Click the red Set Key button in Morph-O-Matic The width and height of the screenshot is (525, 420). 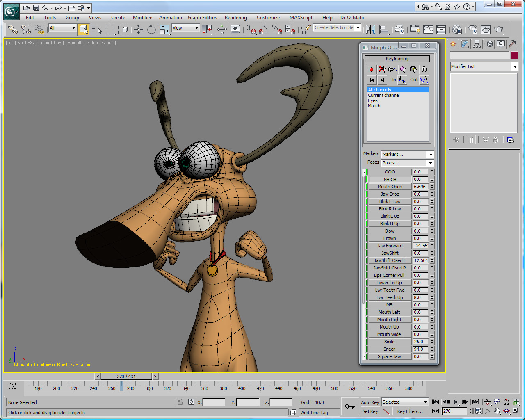tap(371, 69)
